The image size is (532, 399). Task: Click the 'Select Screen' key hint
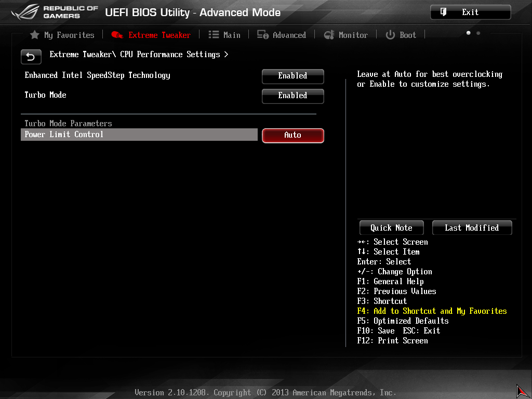pos(393,242)
